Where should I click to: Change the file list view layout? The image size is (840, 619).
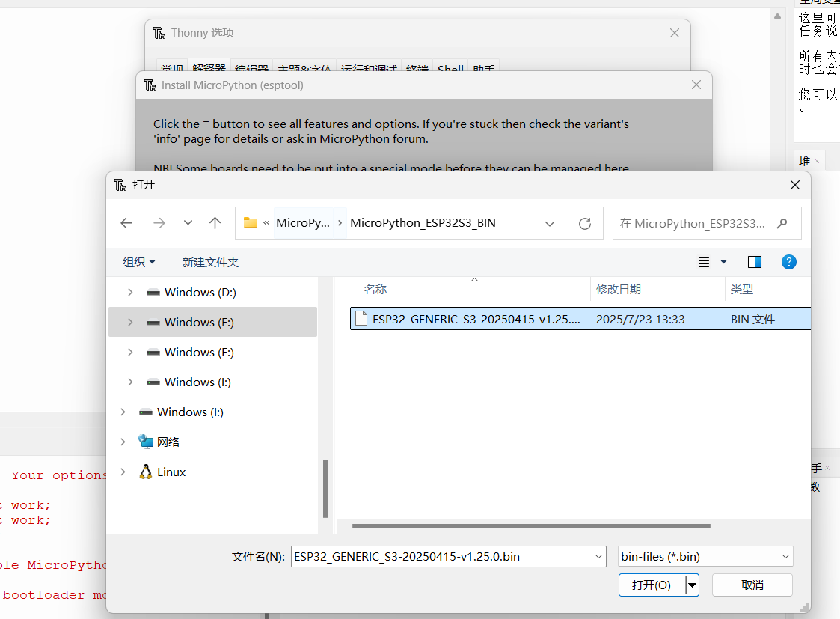(704, 262)
